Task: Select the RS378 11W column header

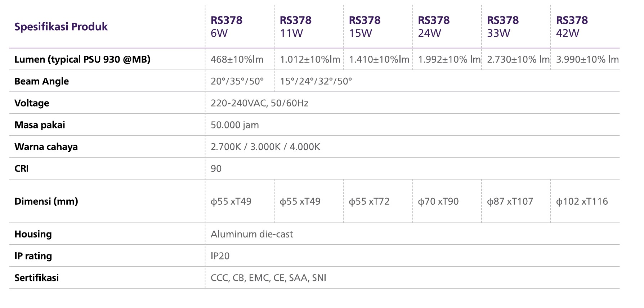Action: pyautogui.click(x=296, y=27)
